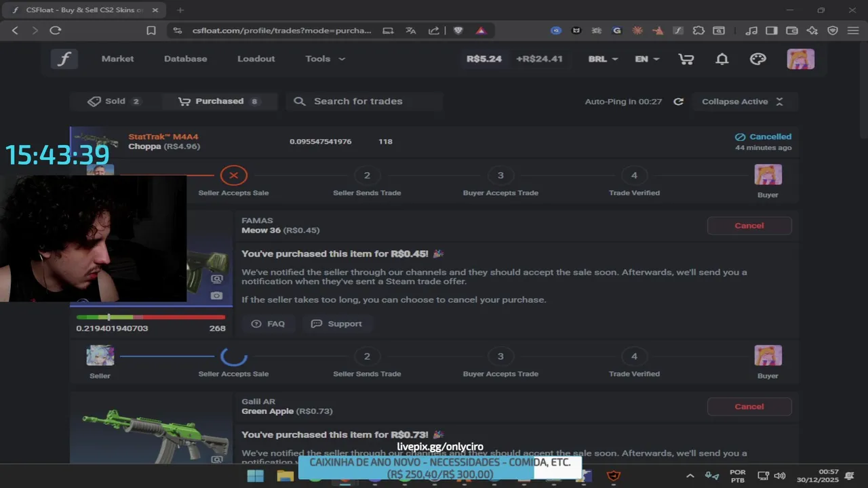Click the StatTrak M4A4 item name
The width and height of the screenshot is (868, 488).
(163, 137)
